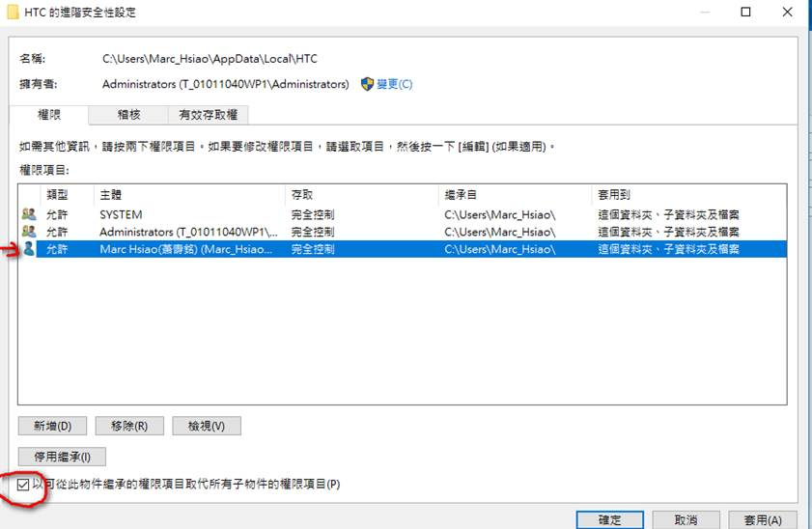
Task: Click the 新增(D) button
Action: (52, 426)
